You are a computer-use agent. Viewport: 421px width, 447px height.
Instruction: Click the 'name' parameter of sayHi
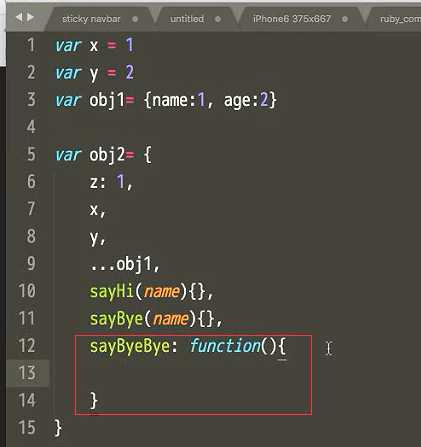[x=162, y=291]
